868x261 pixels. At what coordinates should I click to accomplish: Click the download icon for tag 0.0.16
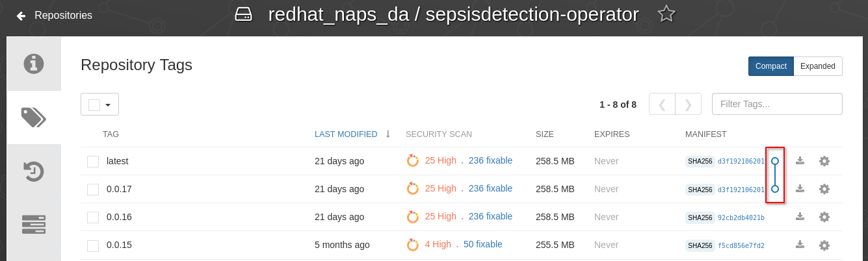pyautogui.click(x=800, y=217)
